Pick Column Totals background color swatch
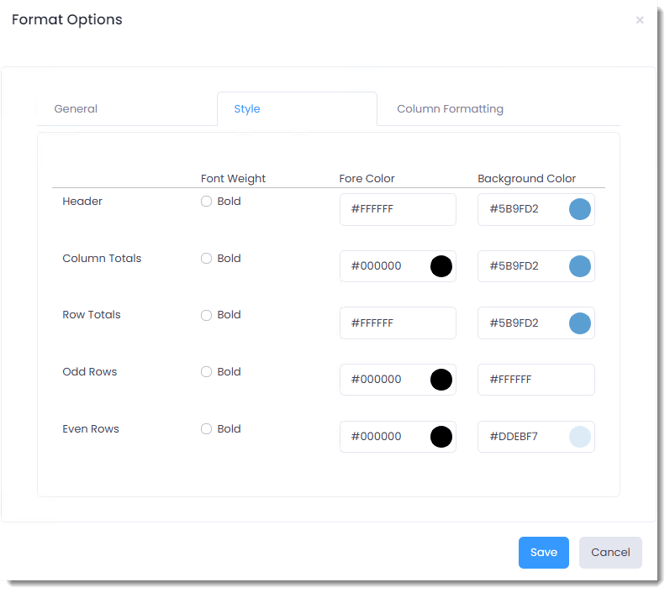Screen dimensions: 670x593 [x=580, y=266]
